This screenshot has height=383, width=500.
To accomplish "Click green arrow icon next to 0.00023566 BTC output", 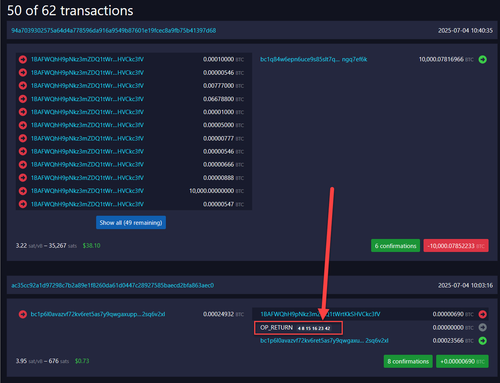I will coord(482,341).
